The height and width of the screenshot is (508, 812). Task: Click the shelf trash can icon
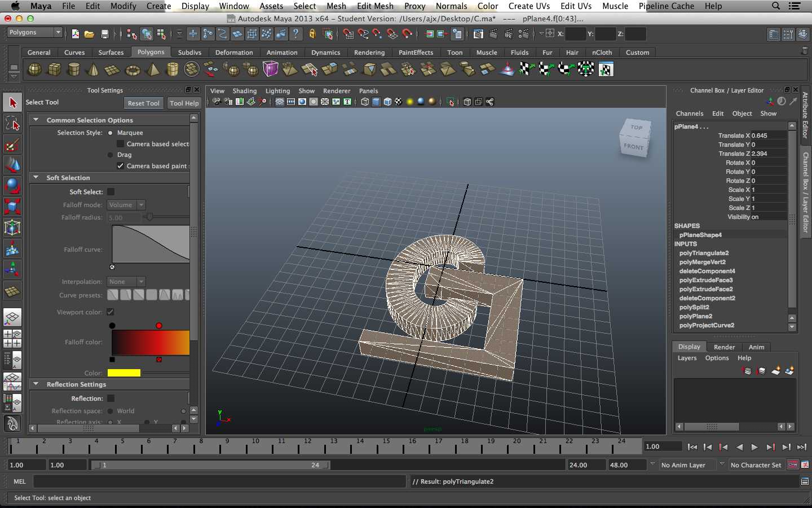click(805, 51)
